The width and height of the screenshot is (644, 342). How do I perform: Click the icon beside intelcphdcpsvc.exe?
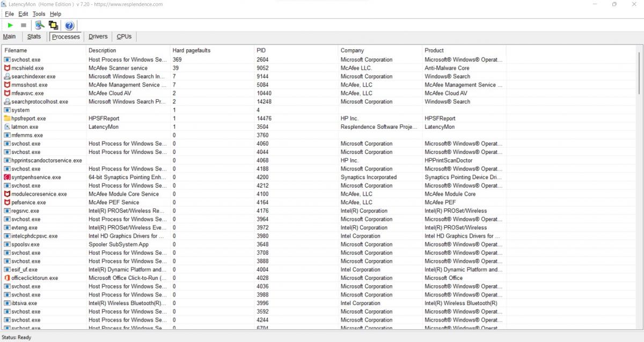tap(7, 236)
